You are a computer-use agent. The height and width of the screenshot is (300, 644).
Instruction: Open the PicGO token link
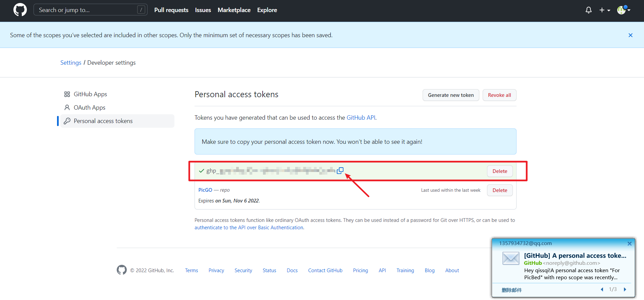coord(205,190)
